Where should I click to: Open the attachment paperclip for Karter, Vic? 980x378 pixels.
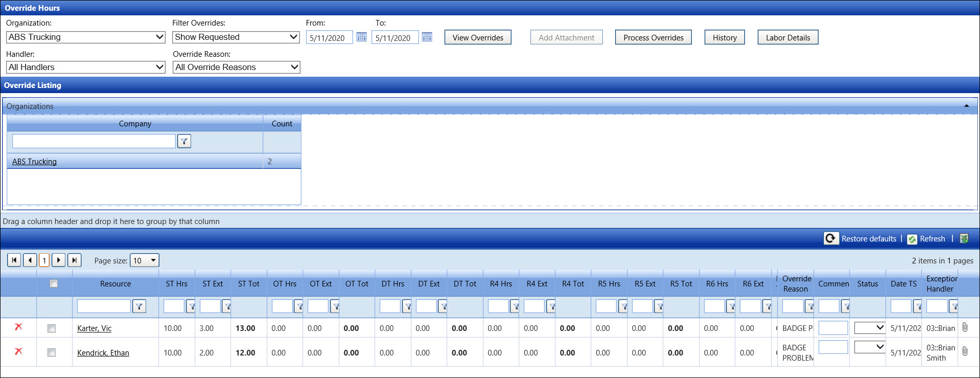click(x=965, y=327)
